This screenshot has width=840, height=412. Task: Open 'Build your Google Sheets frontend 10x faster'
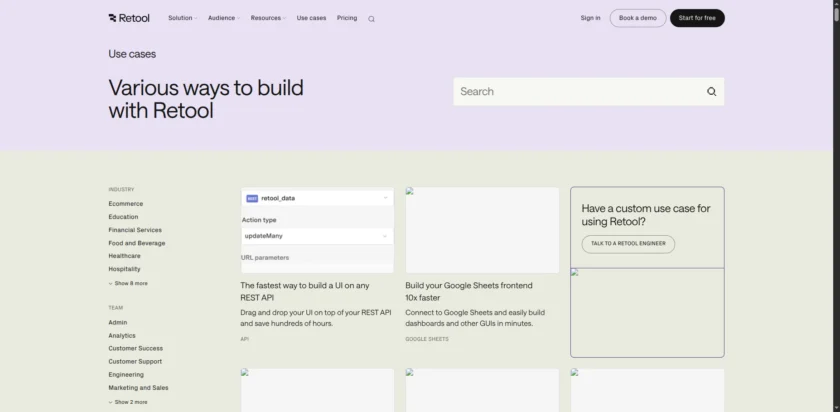click(x=469, y=291)
